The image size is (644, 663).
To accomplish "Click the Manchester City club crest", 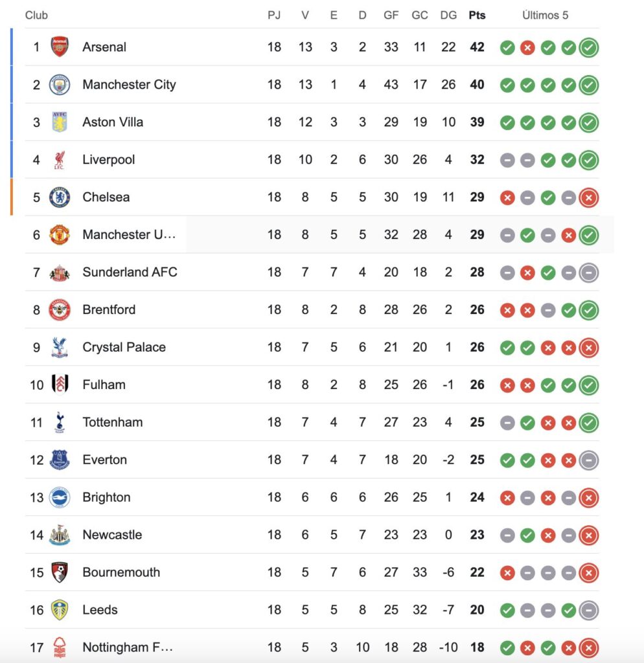I will 60,85.
